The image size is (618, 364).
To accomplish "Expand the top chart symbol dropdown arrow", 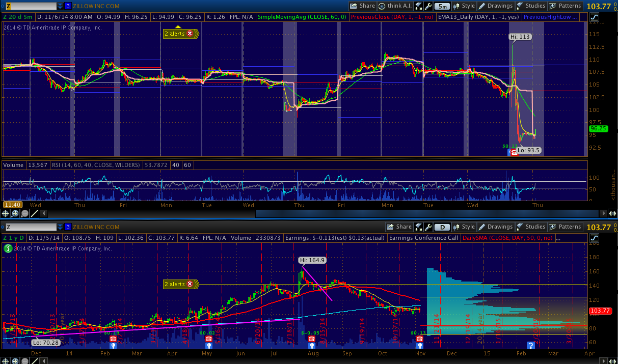I will 60,6.
